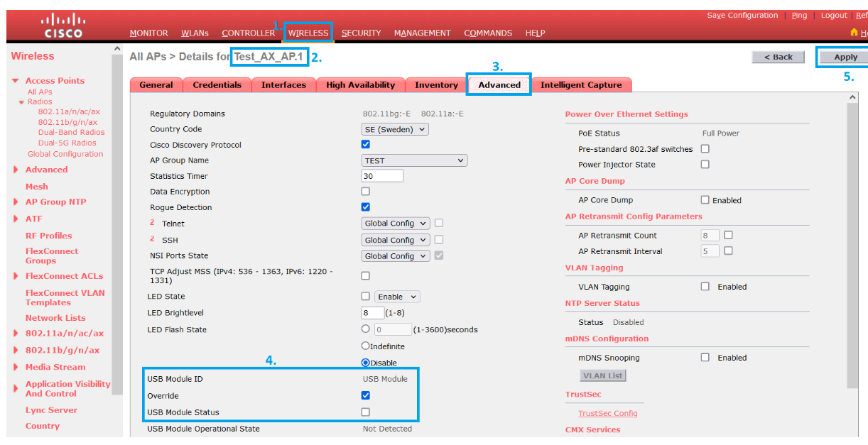The width and height of the screenshot is (868, 445).
Task: Open the MANAGEMENT menu
Action: pos(423,33)
